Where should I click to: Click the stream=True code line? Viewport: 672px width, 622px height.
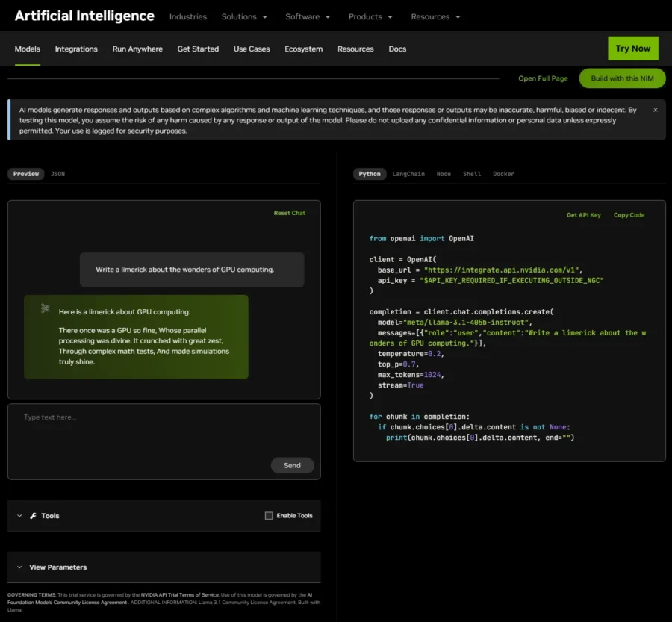(400, 385)
